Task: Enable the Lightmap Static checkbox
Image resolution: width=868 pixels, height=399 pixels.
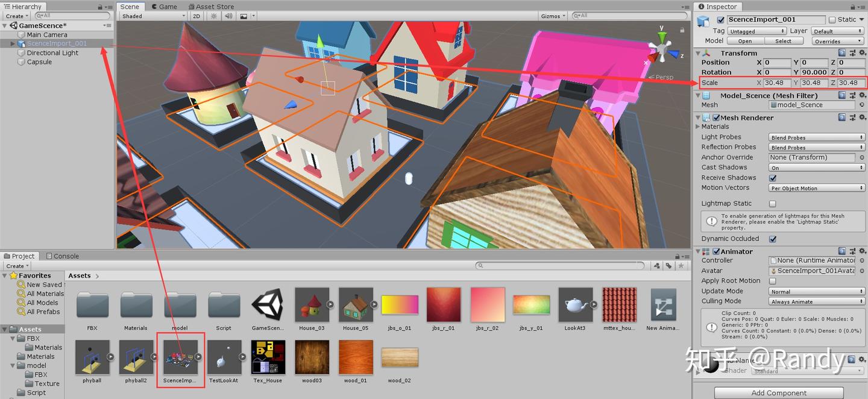Action: tap(773, 203)
